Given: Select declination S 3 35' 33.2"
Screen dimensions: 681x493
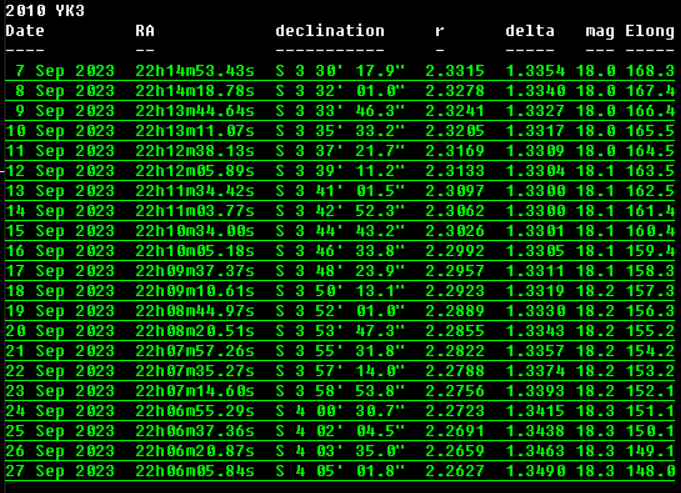Looking at the screenshot, I should (x=340, y=131).
